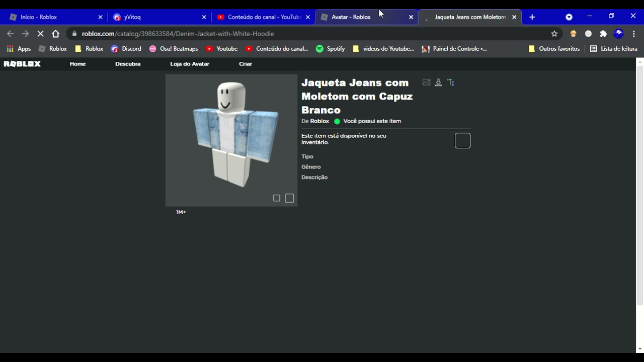Open the Extensions puzzle piece menu
The image size is (644, 362).
[x=603, y=34]
